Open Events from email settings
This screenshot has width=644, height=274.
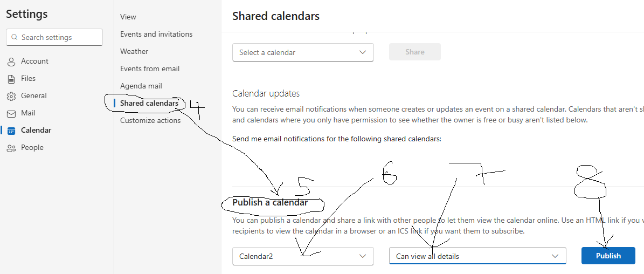click(149, 68)
